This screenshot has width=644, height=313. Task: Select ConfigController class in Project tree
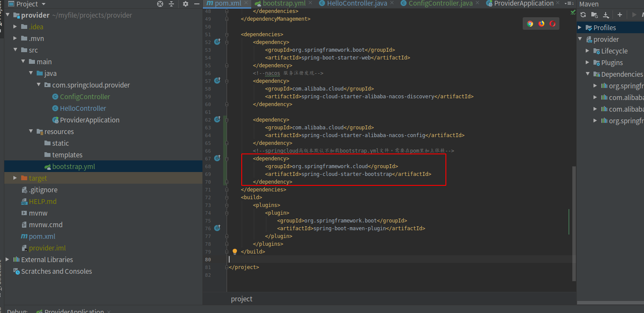(x=85, y=97)
